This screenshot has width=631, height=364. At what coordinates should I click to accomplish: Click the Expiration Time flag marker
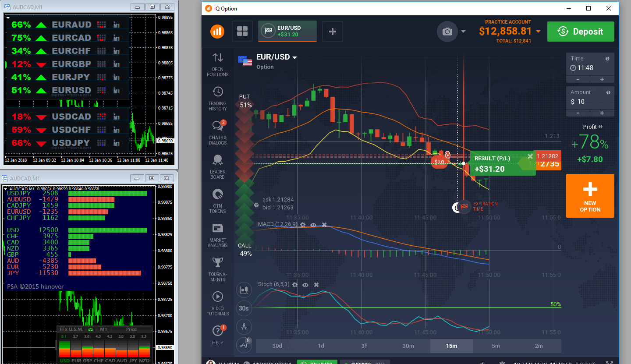tap(464, 206)
